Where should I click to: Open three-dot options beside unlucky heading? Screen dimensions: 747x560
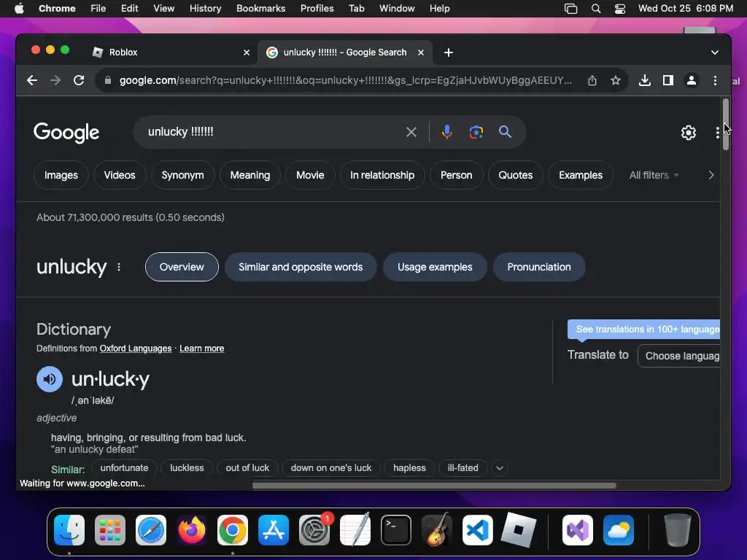coord(119,267)
